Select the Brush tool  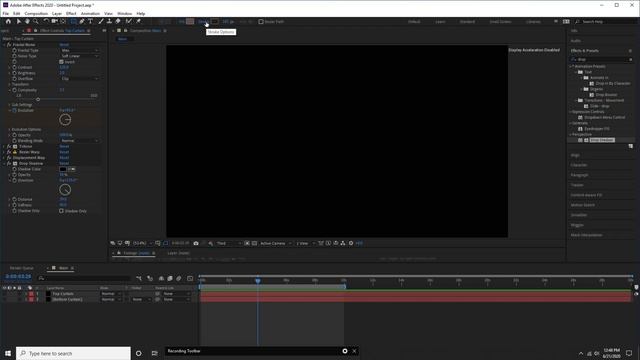(x=101, y=21)
